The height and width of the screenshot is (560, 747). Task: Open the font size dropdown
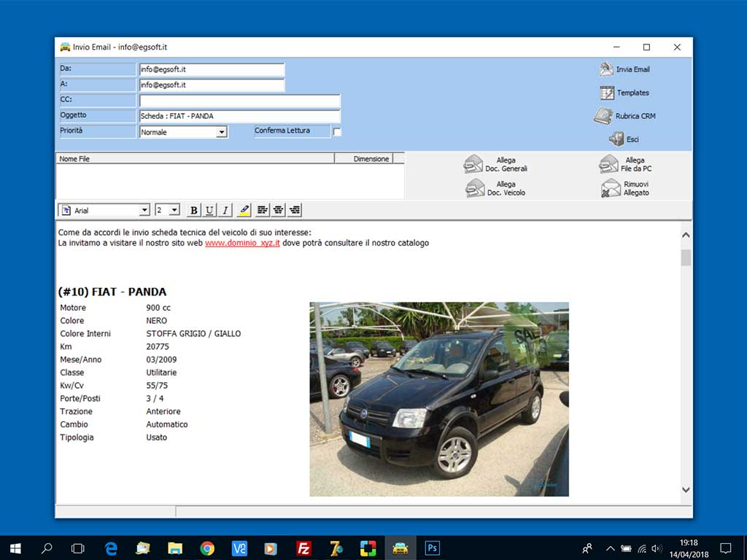pyautogui.click(x=174, y=210)
